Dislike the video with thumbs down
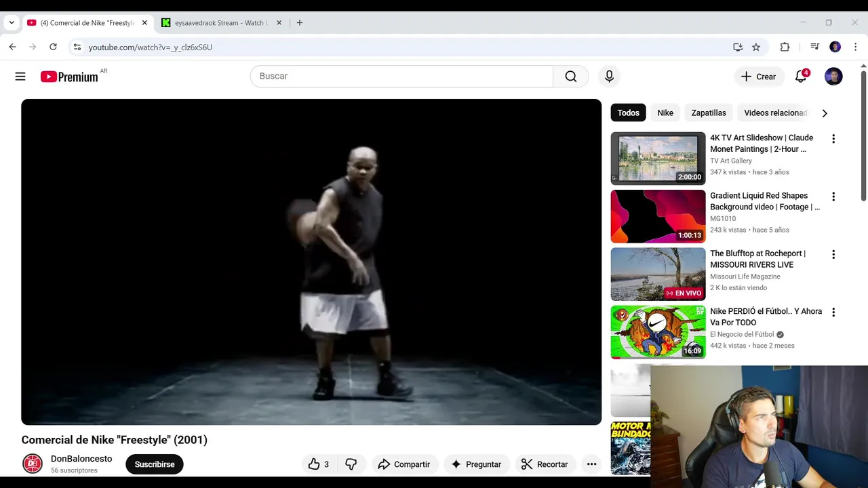The width and height of the screenshot is (868, 488). [351, 464]
